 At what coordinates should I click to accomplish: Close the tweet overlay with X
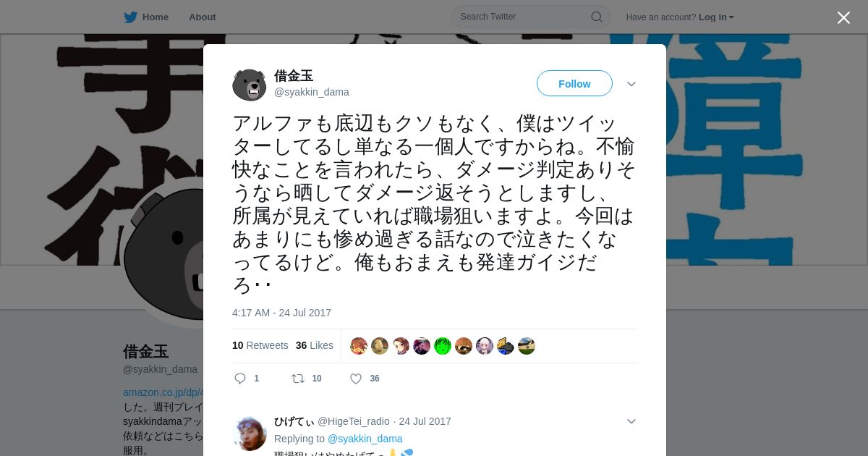(x=843, y=17)
